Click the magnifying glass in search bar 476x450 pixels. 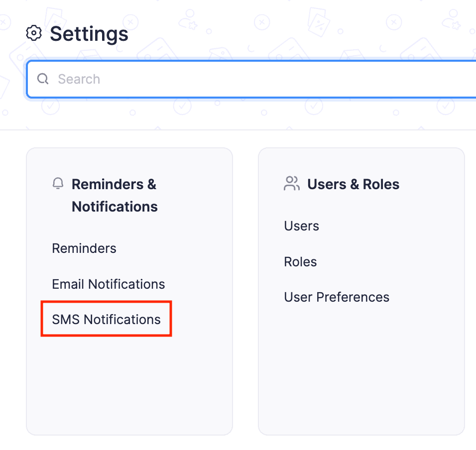click(42, 79)
